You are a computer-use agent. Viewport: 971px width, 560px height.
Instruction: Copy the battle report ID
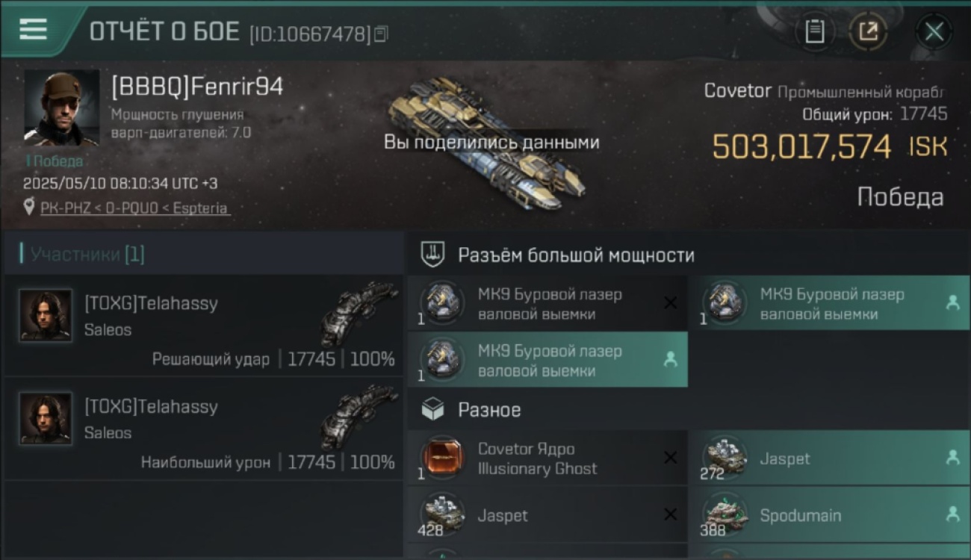(381, 34)
